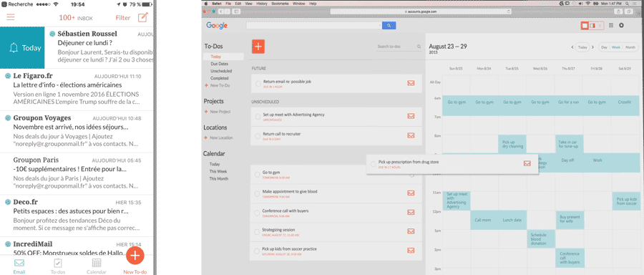Check off 'Pick up prescription from drug store'
This screenshot has height=275, width=644.
click(373, 163)
